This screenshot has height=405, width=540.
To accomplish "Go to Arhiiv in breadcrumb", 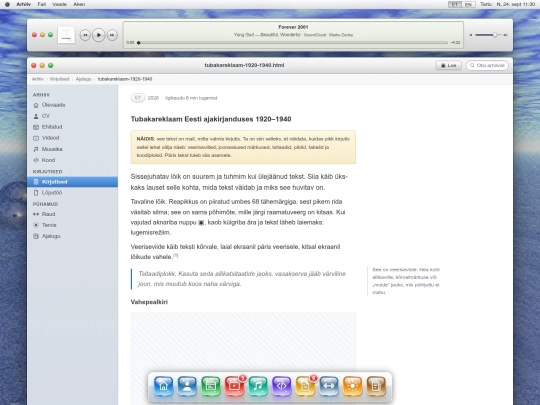I will tap(38, 79).
